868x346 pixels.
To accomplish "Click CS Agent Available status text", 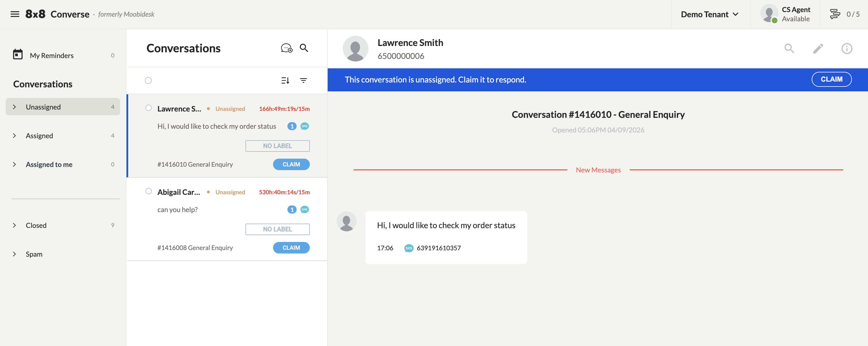I will (x=796, y=14).
